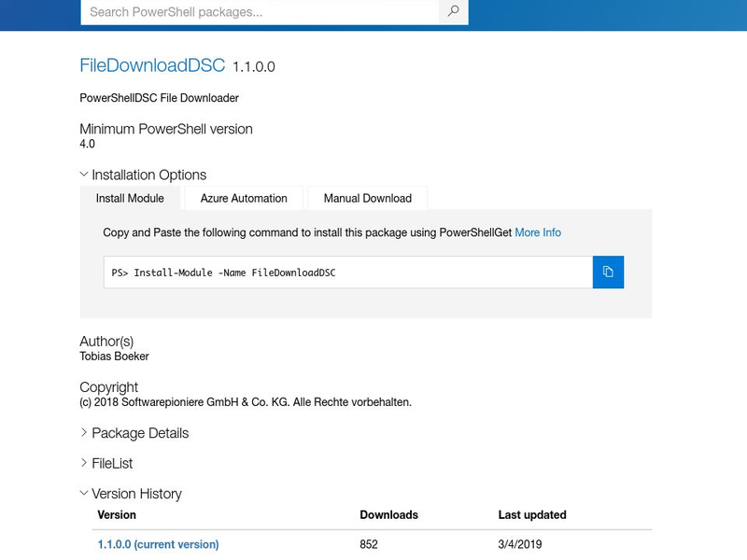Click the Version column header
747x560 pixels.
pyautogui.click(x=117, y=515)
